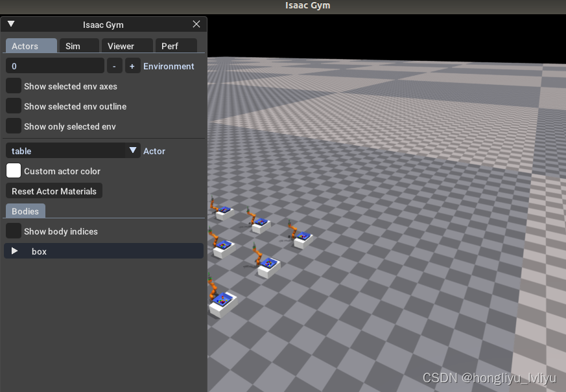Increase environment index with the plus button
Screen dimensions: 566x392
pos(132,66)
